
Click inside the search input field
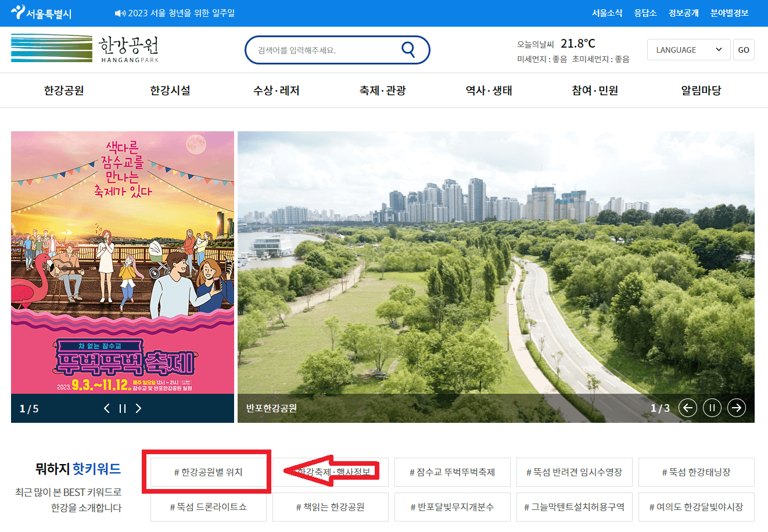coord(325,49)
